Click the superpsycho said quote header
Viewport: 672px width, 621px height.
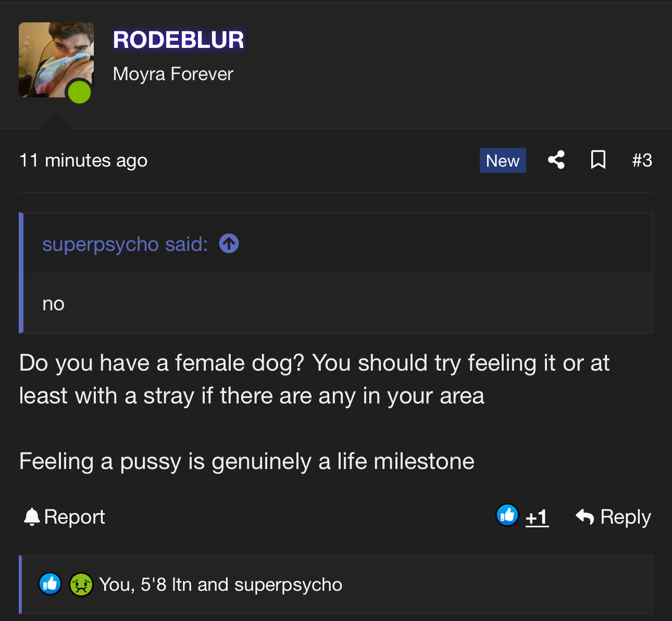[x=125, y=244]
